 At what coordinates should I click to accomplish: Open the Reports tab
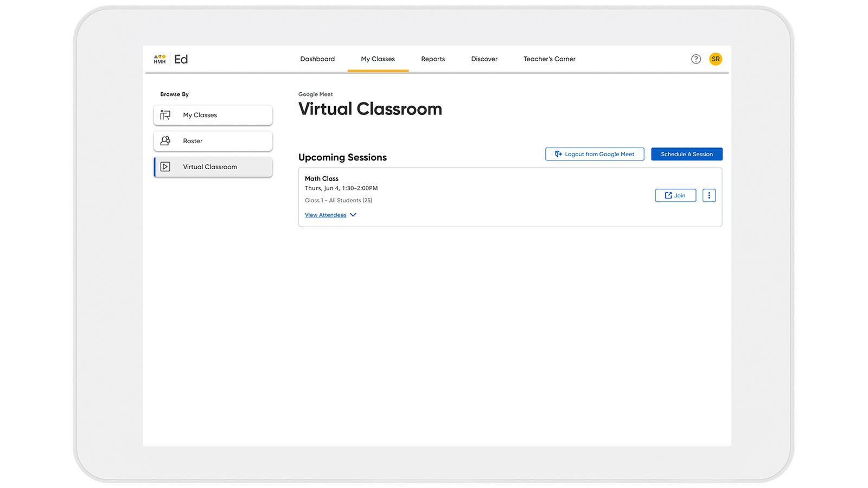[432, 59]
